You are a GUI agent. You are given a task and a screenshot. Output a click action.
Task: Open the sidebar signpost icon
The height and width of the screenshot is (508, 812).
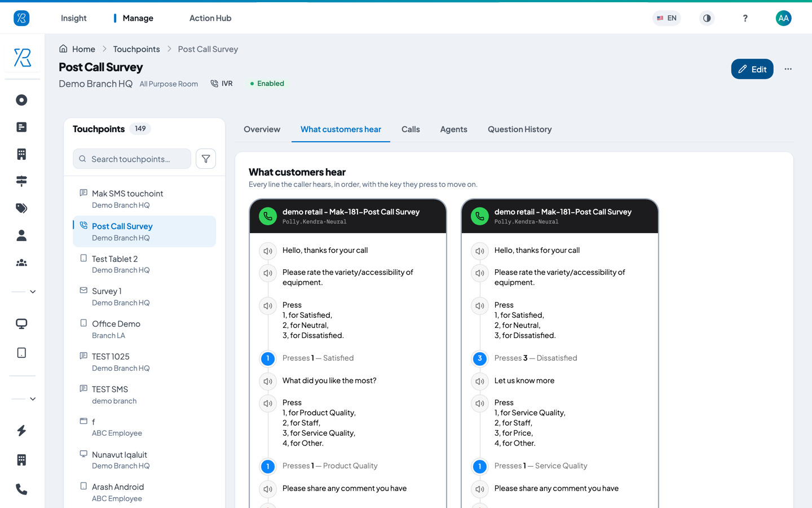click(21, 181)
